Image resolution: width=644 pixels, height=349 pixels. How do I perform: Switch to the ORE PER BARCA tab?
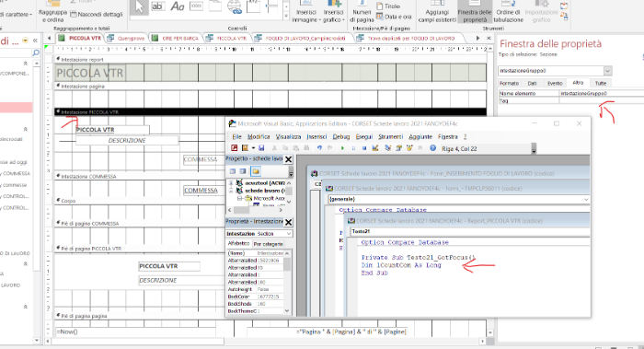click(x=176, y=39)
